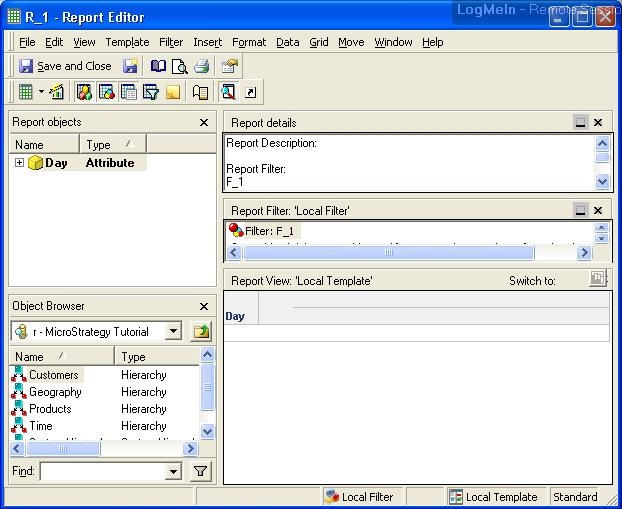
Task: Open the Template menu
Action: pos(127,42)
